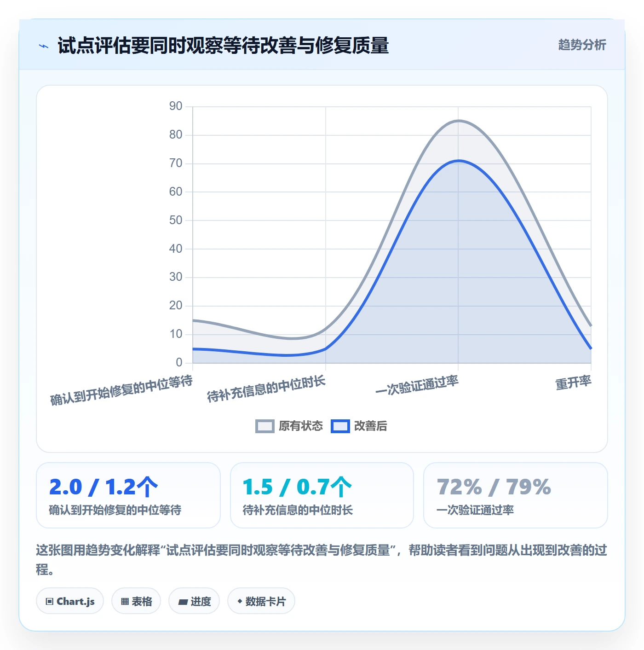
Task: Toggle 原有状态 legend swatch
Action: click(x=265, y=426)
